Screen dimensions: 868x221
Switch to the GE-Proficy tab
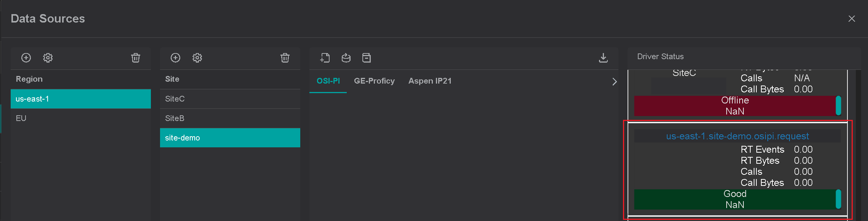tap(374, 81)
